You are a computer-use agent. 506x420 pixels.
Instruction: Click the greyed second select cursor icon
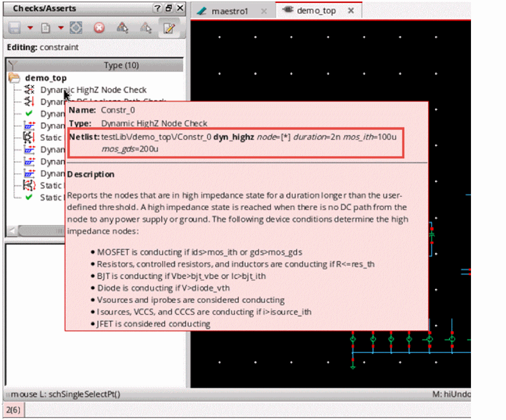click(145, 28)
